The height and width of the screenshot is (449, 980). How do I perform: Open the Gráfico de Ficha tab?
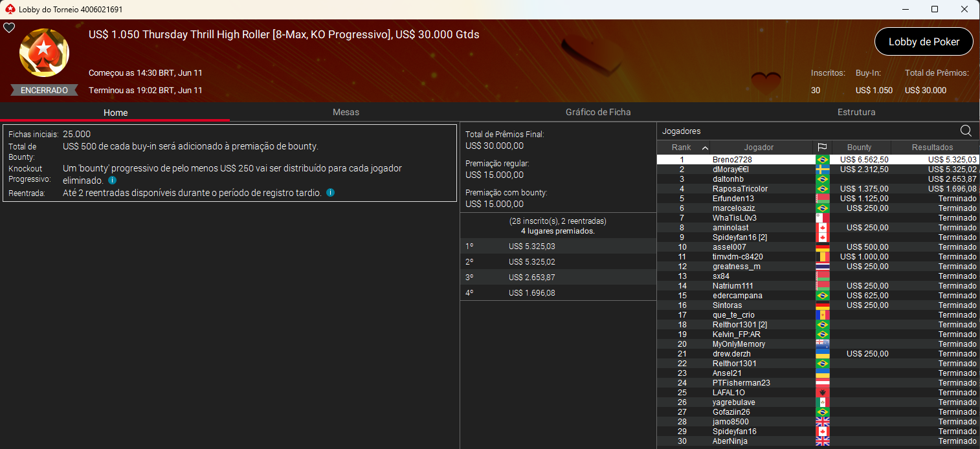pos(598,112)
